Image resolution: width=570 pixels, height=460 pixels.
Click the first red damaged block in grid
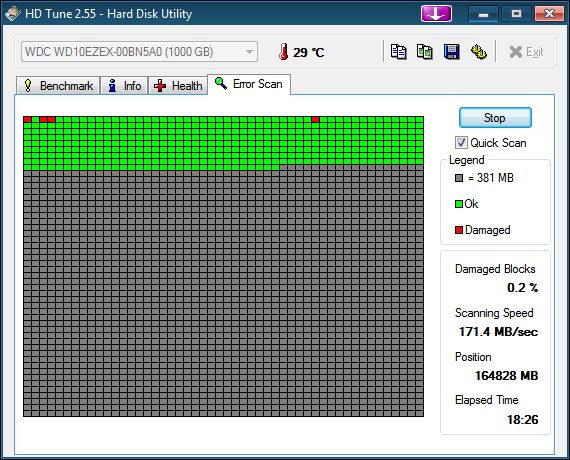27,119
